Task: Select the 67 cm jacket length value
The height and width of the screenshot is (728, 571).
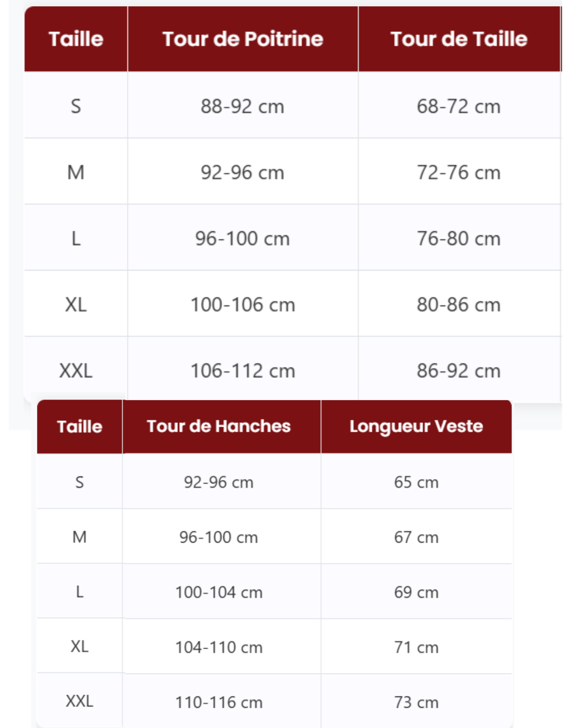Action: [x=416, y=537]
